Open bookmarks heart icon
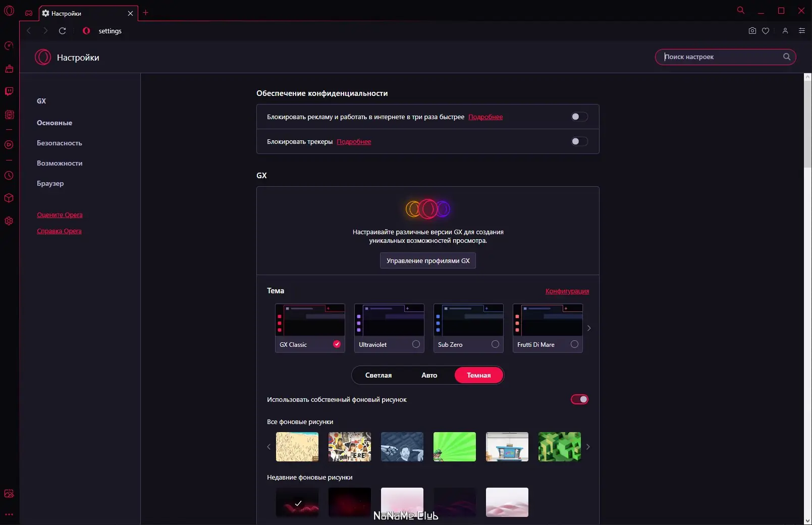Image resolution: width=812 pixels, height=525 pixels. (x=766, y=31)
